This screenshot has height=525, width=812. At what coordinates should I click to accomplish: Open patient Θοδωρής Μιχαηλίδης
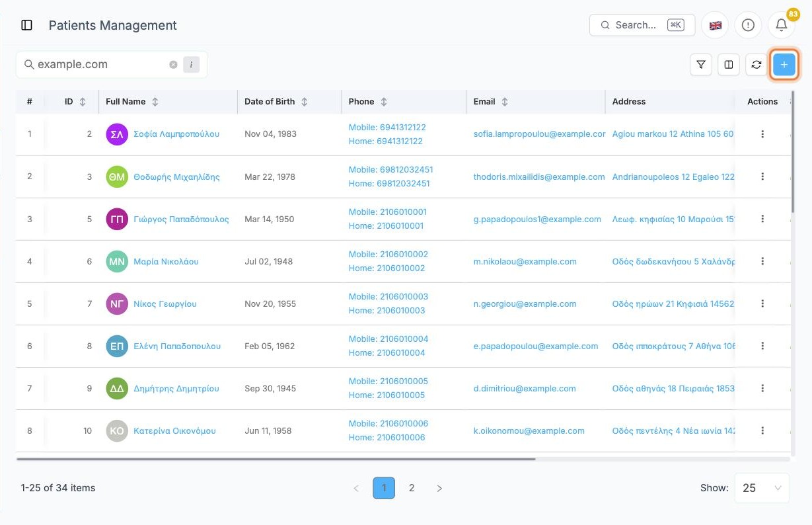tap(176, 177)
